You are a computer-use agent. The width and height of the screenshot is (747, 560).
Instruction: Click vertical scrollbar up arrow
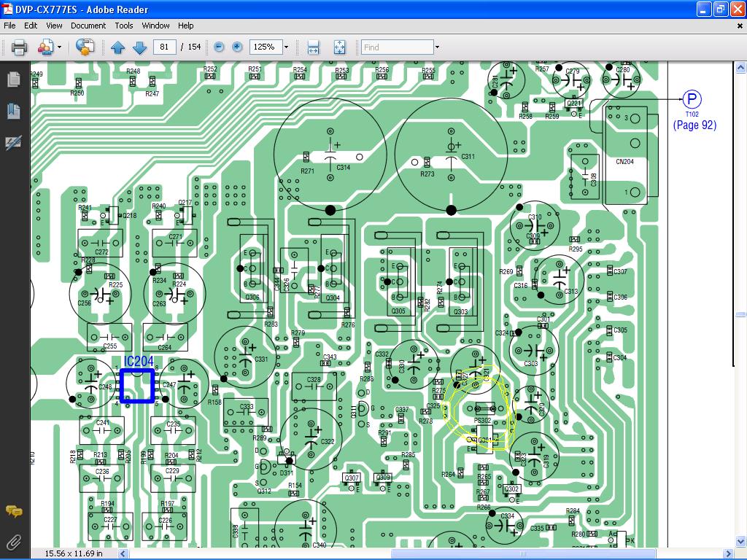740,68
